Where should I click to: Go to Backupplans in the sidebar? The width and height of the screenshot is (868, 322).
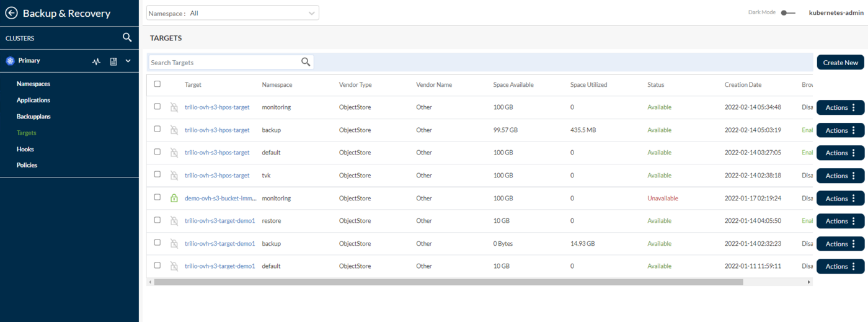(x=33, y=117)
